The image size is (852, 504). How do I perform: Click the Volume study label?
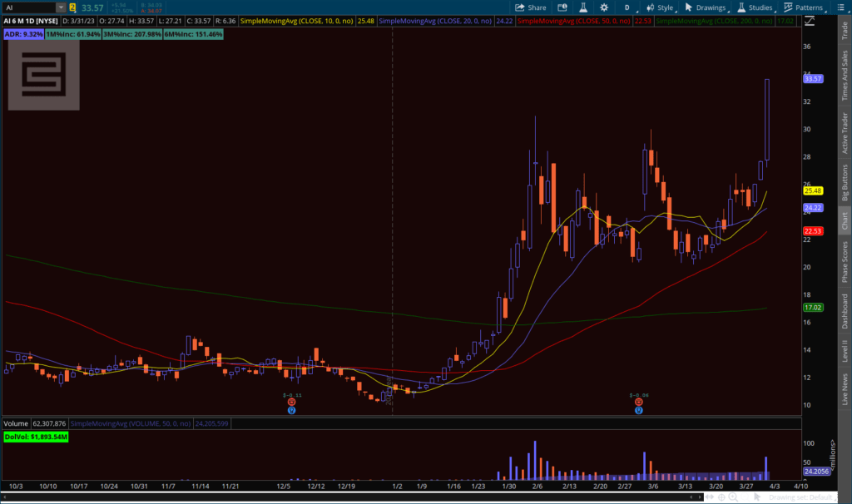pyautogui.click(x=16, y=423)
